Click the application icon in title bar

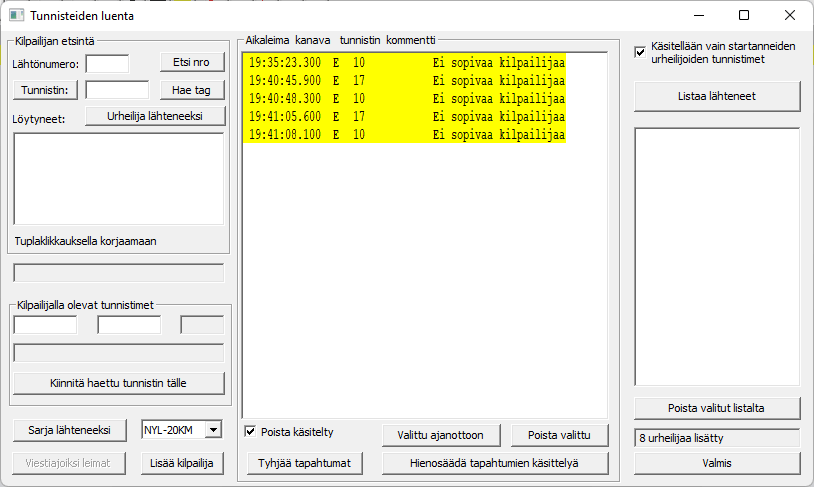[x=17, y=16]
